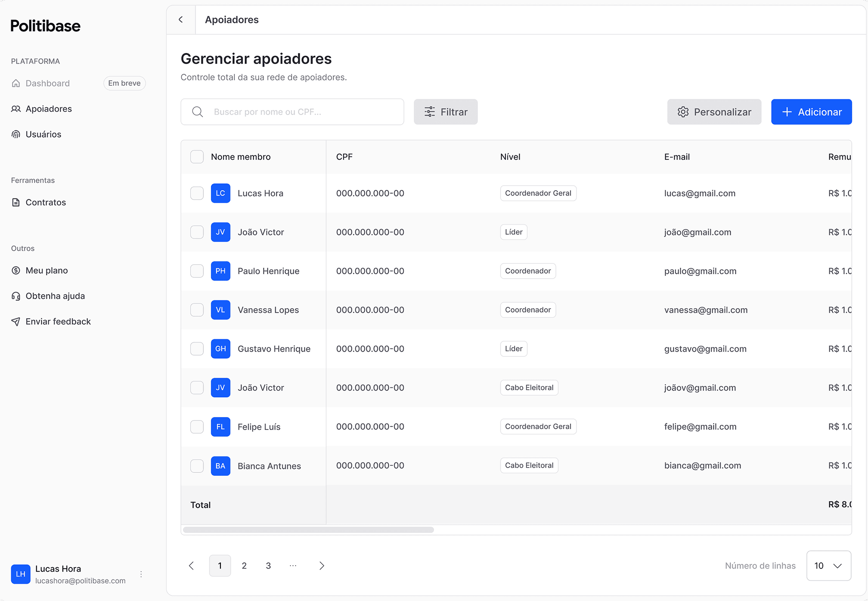868x601 pixels.
Task: Check the select-all checkbox in table header
Action: pos(197,156)
